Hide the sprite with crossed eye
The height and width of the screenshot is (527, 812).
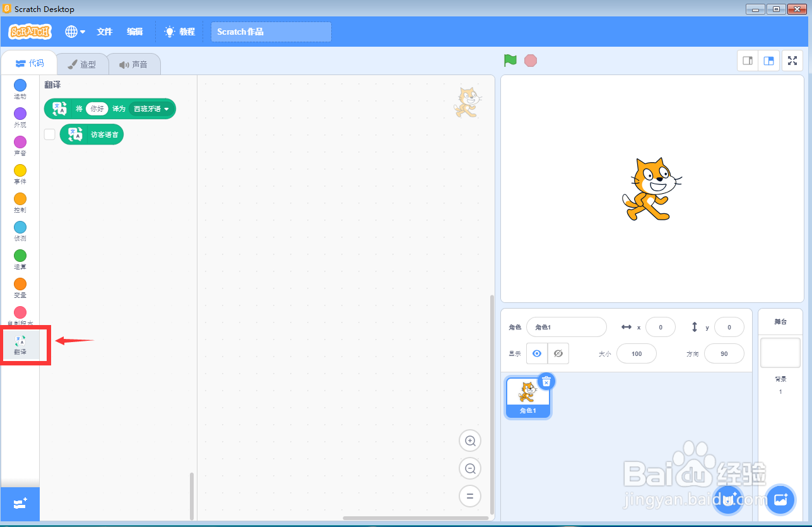(558, 353)
